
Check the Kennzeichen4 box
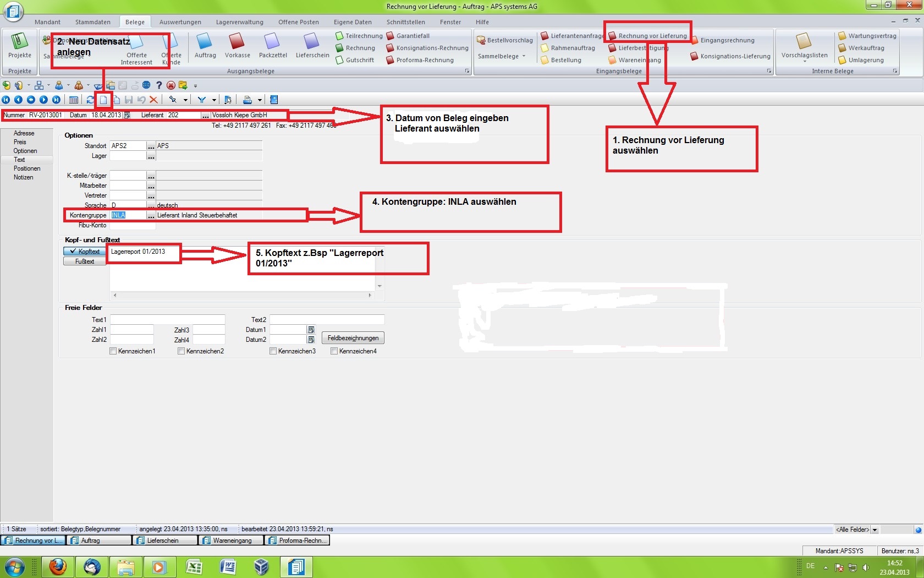click(334, 351)
